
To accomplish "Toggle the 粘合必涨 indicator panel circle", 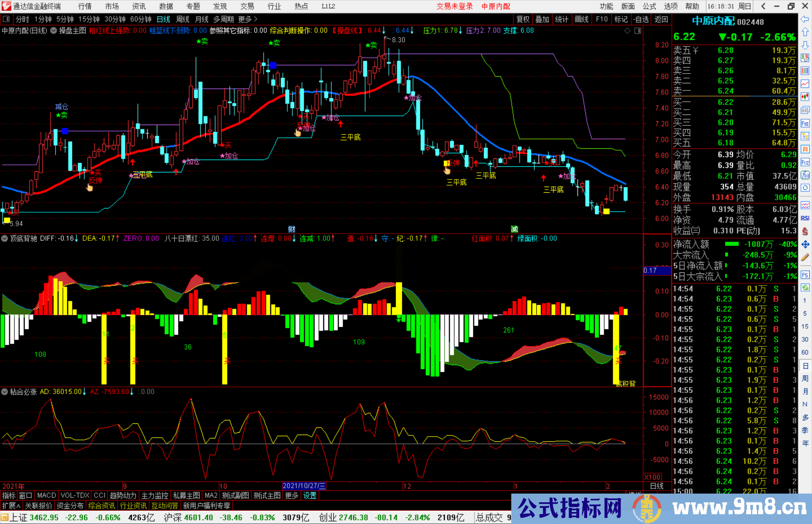I will (x=5, y=391).
